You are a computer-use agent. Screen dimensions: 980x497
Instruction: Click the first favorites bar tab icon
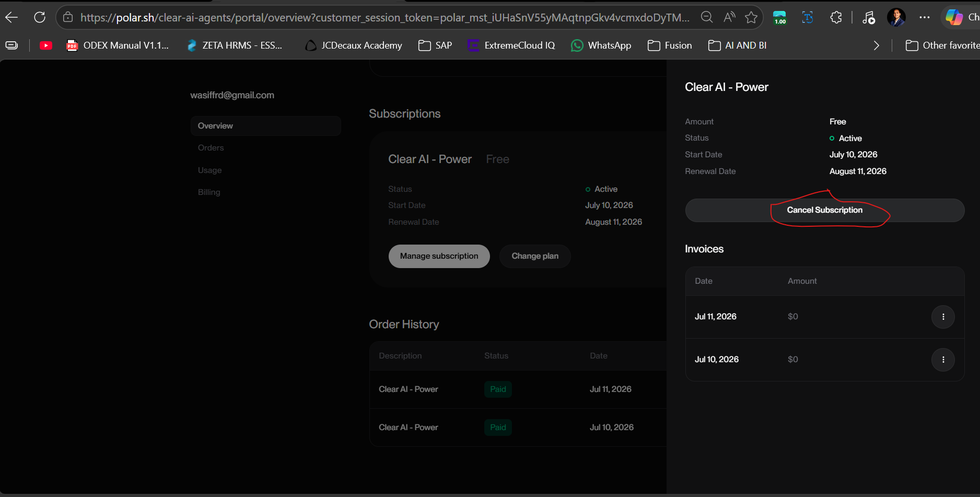(x=11, y=45)
